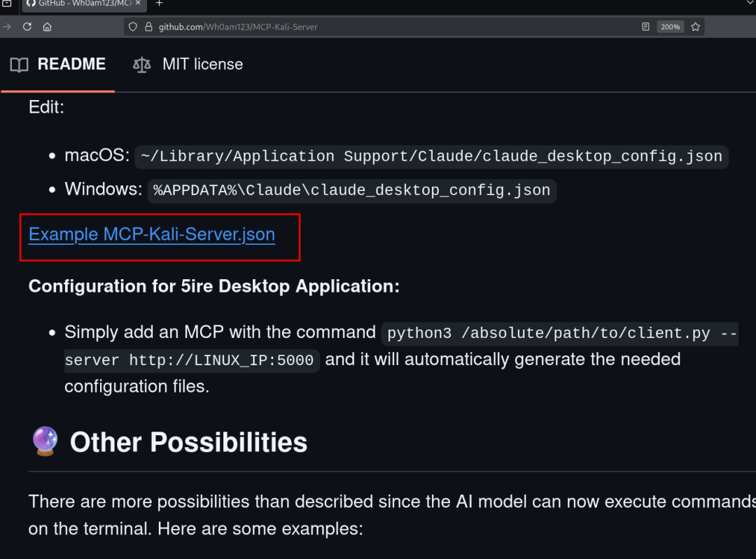This screenshot has height=559, width=756.
Task: Switch to the README tab
Action: click(x=58, y=64)
